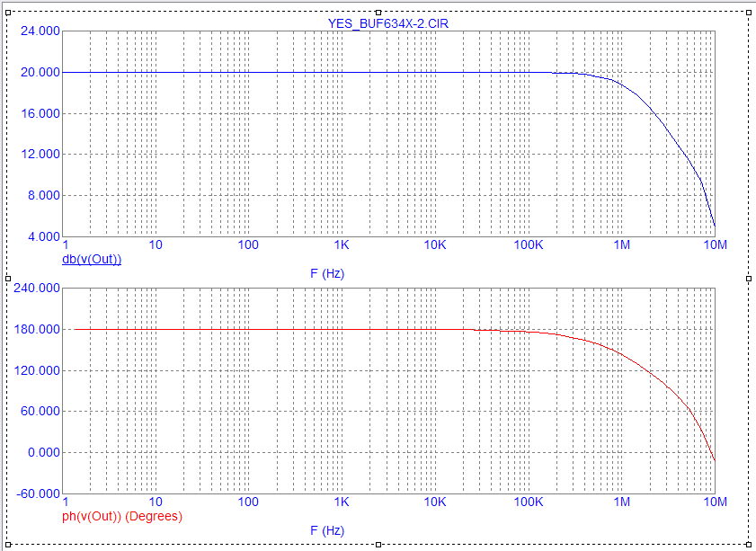Click the 100K tick label on the phase plot

click(529, 502)
